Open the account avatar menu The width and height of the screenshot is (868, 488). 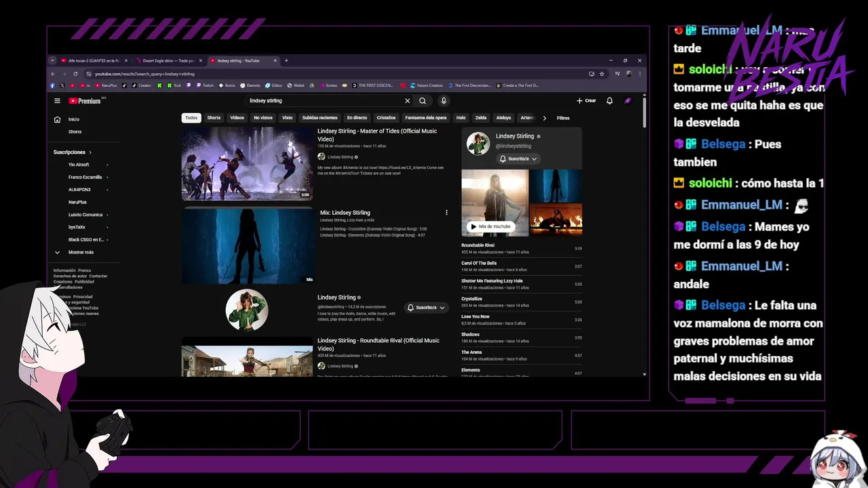628,101
